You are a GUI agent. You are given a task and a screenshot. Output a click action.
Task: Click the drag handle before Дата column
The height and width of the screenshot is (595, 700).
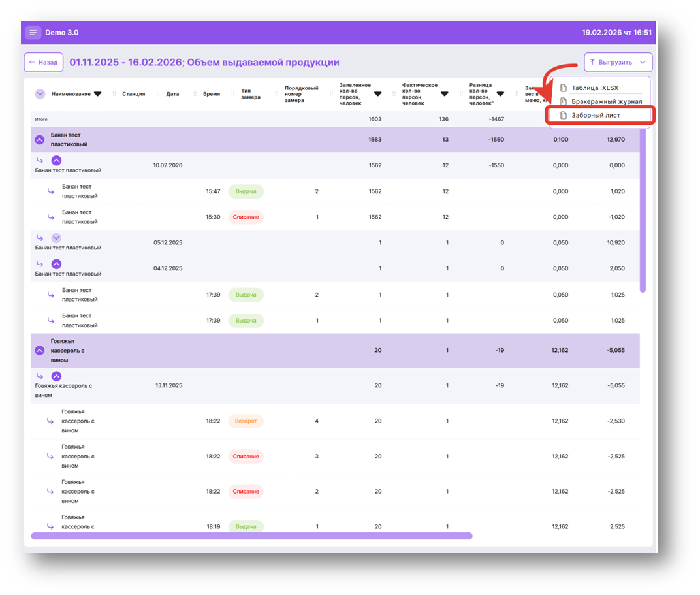tap(158, 94)
